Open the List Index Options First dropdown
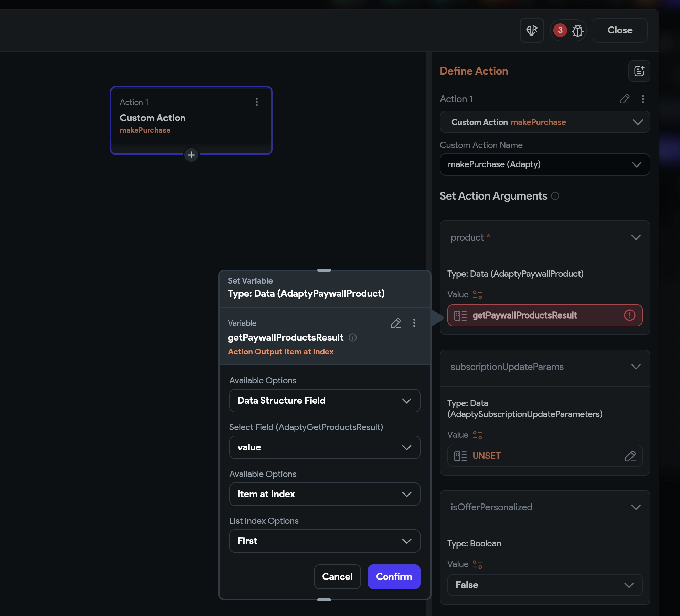 point(325,541)
